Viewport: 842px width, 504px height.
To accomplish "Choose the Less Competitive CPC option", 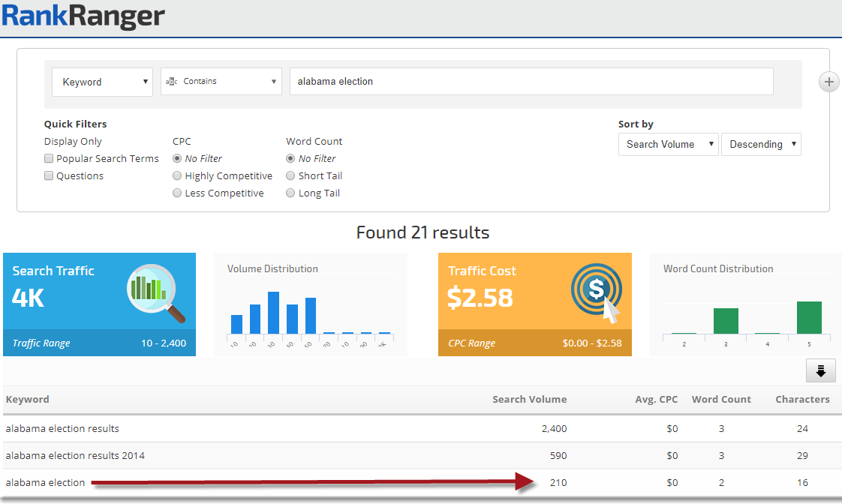I will click(x=177, y=193).
